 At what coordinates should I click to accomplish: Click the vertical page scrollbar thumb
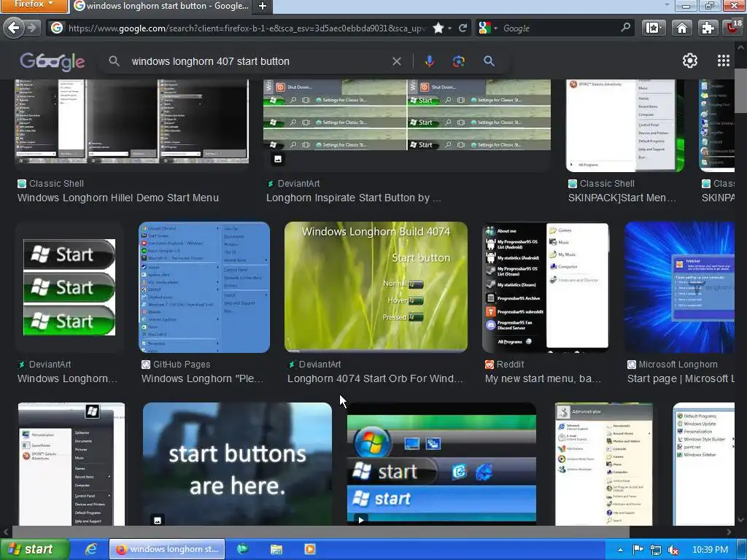[740, 90]
